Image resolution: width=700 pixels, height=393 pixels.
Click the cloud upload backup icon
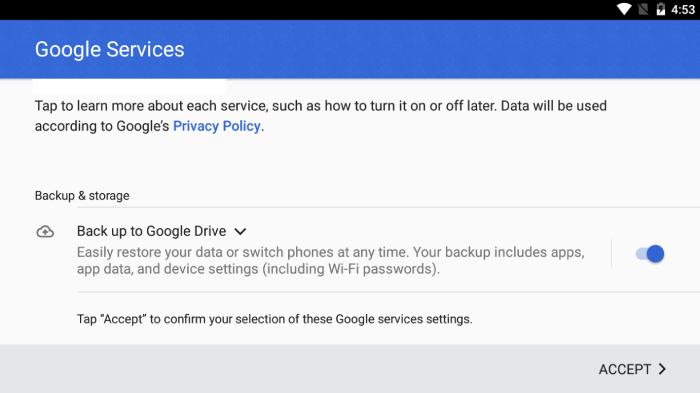pos(45,231)
